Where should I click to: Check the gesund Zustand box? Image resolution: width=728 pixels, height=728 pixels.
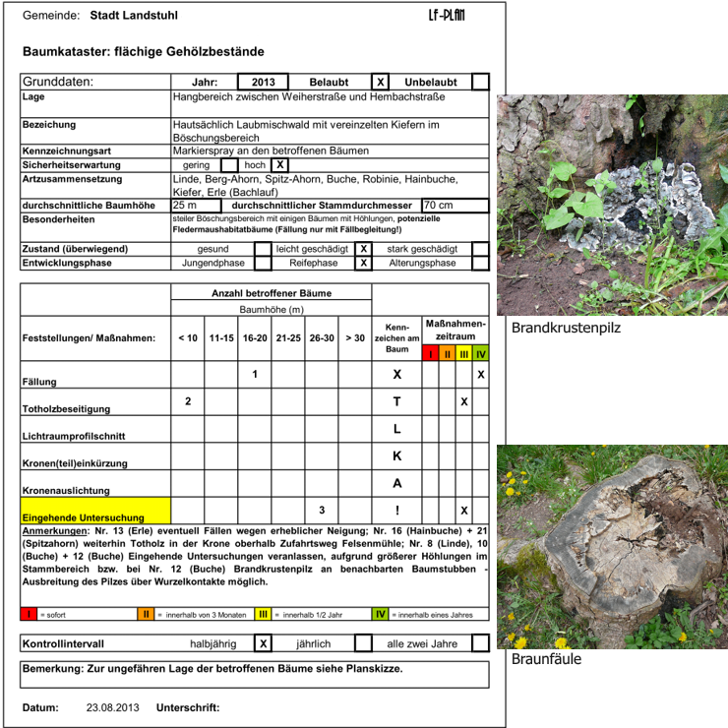click(x=263, y=249)
